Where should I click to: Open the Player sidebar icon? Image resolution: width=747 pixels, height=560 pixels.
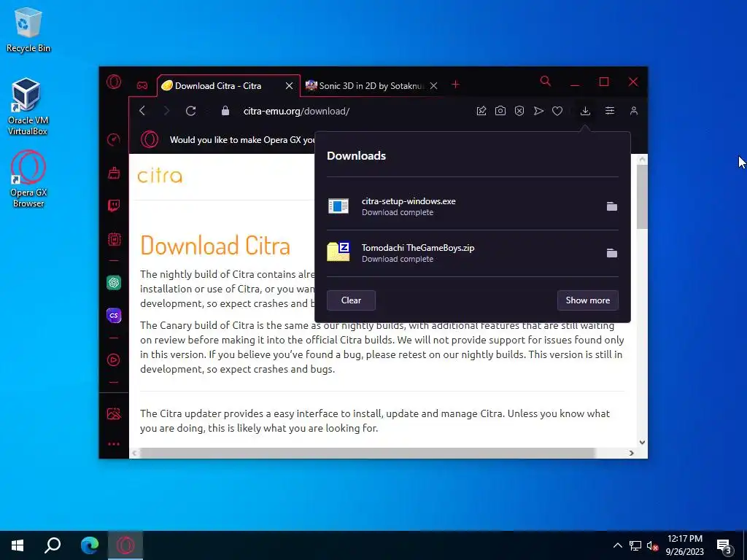[113, 360]
